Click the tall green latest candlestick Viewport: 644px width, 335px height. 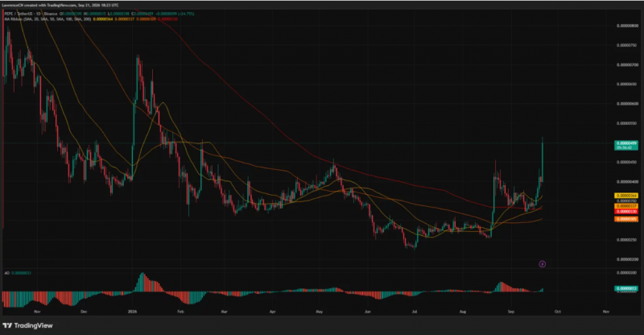[543, 160]
